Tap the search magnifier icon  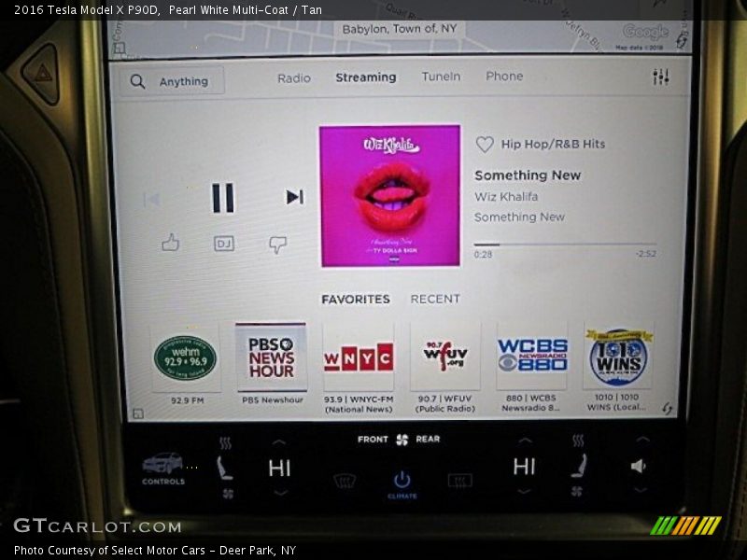click(137, 81)
